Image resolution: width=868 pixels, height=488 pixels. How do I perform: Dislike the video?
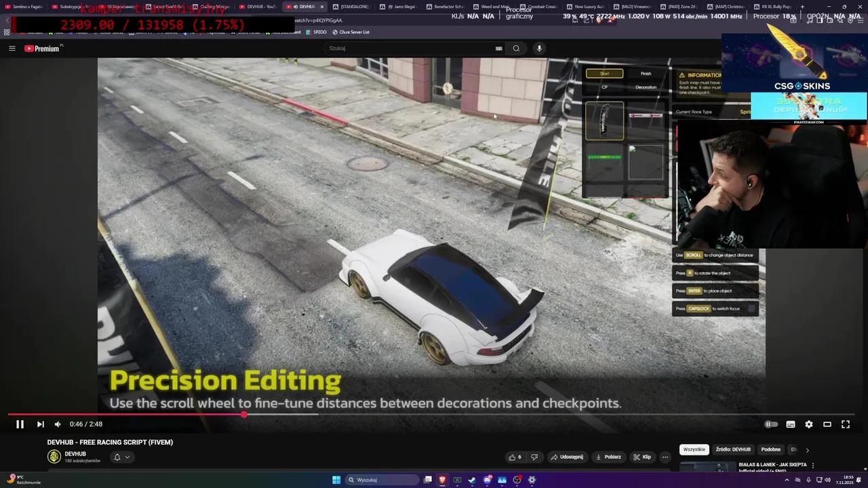tap(534, 457)
